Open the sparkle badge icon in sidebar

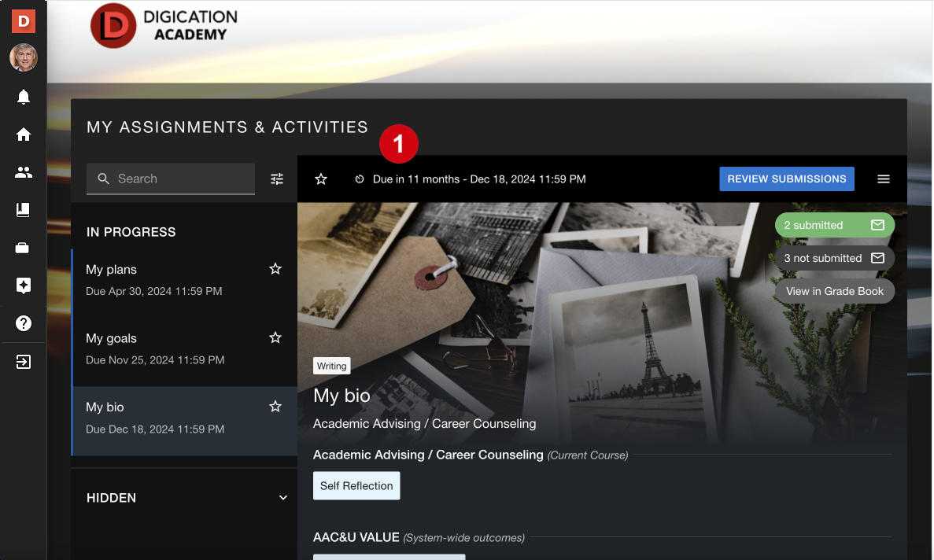click(x=24, y=286)
